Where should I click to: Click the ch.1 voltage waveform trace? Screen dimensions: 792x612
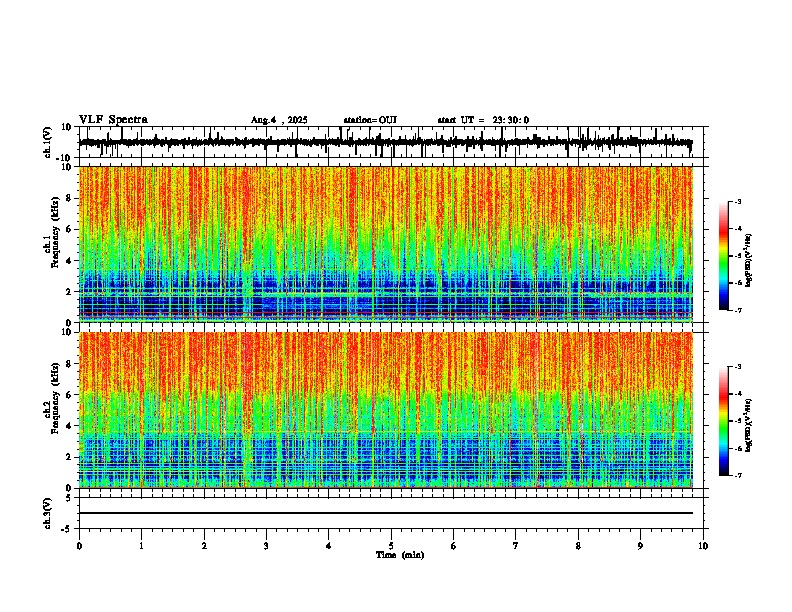point(385,143)
